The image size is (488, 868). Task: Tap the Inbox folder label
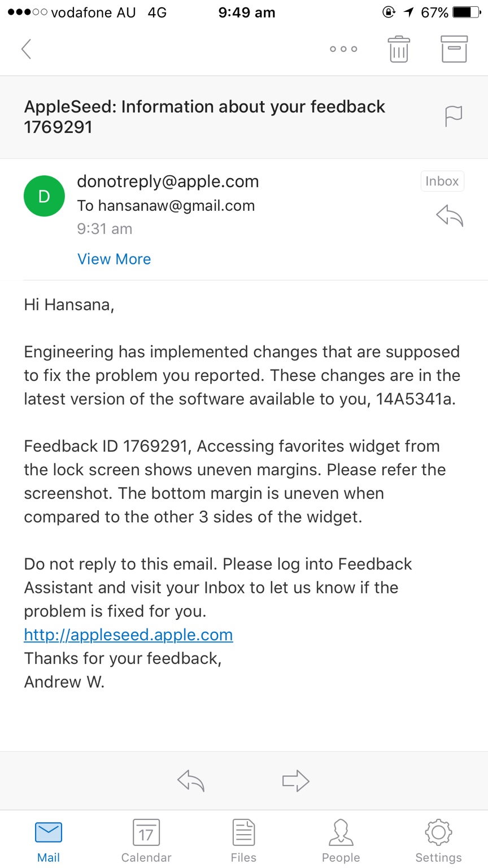(x=442, y=181)
